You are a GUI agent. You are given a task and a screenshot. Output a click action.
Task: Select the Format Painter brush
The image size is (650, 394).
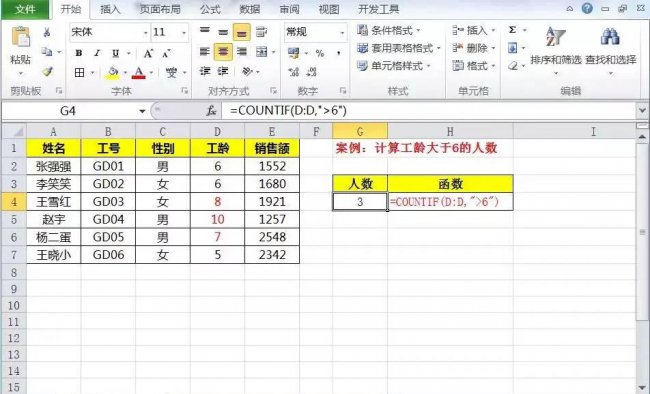48,71
